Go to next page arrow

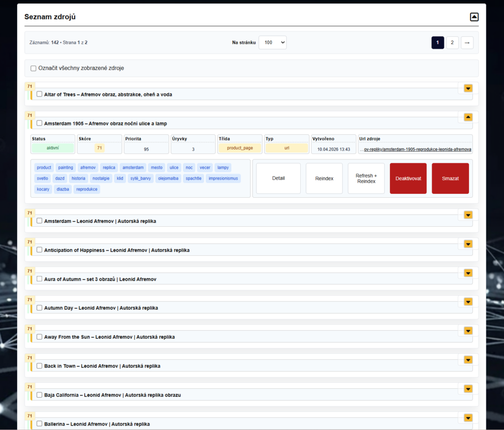[467, 43]
